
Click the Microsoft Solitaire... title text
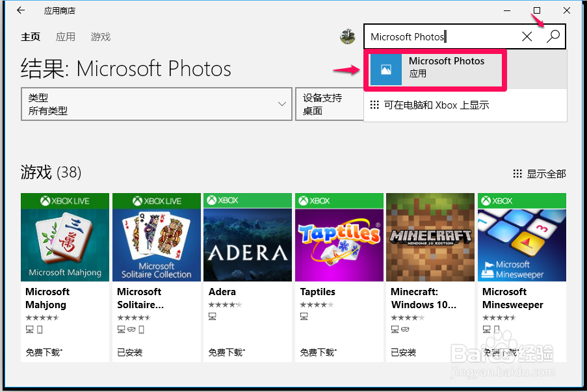click(x=140, y=298)
